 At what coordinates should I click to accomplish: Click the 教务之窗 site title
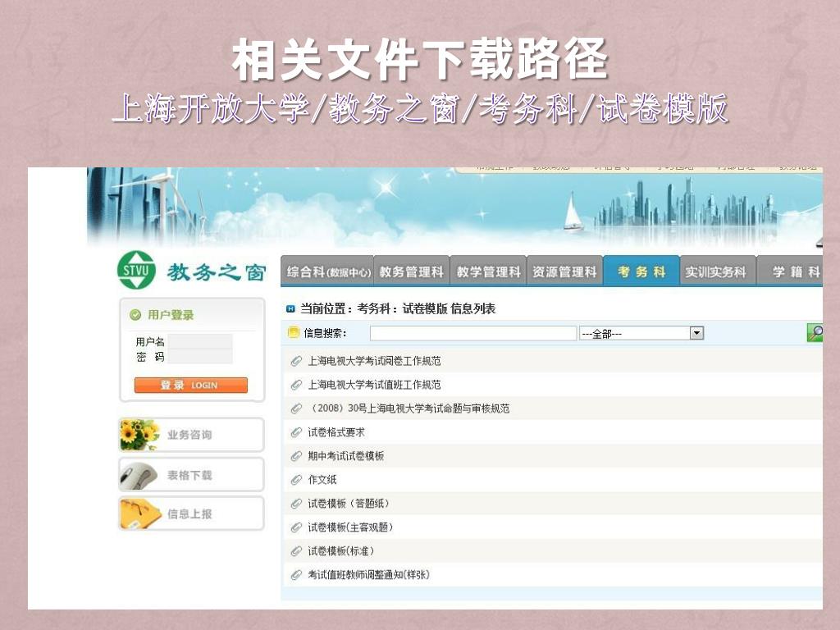click(x=217, y=272)
